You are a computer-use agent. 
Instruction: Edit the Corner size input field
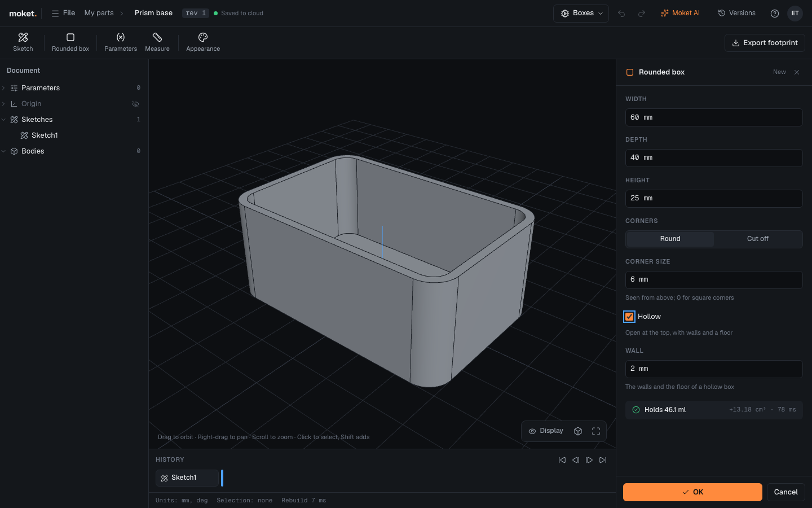714,280
